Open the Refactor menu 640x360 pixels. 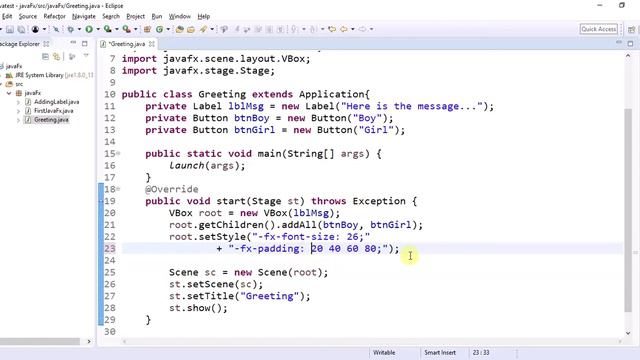(54, 16)
